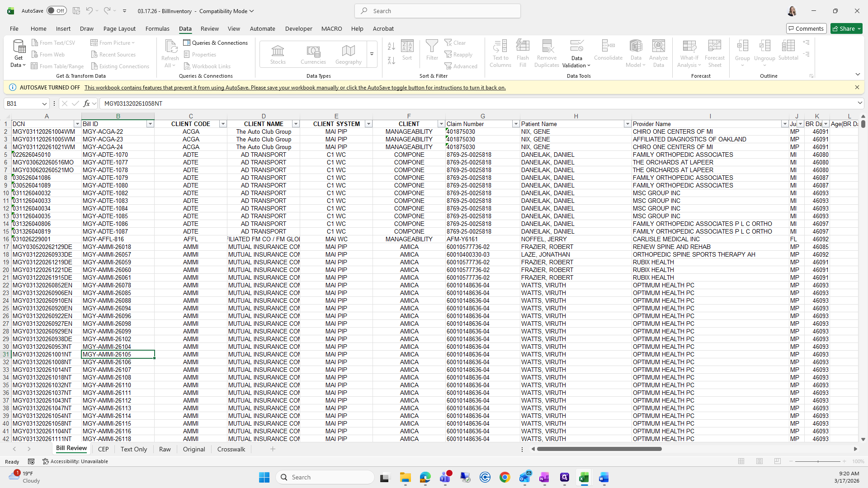The height and width of the screenshot is (488, 868).
Task: Toggle the AutoSave switch
Action: tap(57, 11)
